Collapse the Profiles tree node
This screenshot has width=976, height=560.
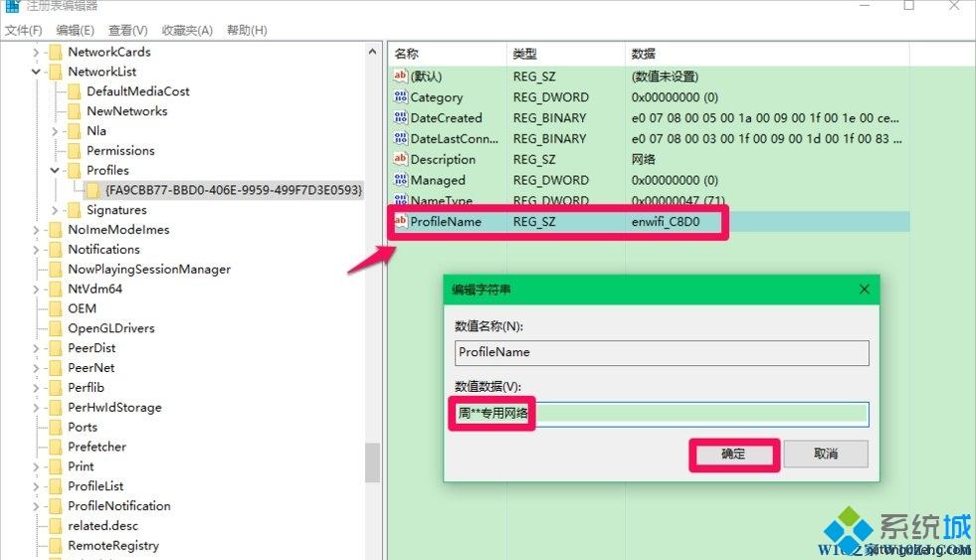coord(55,170)
